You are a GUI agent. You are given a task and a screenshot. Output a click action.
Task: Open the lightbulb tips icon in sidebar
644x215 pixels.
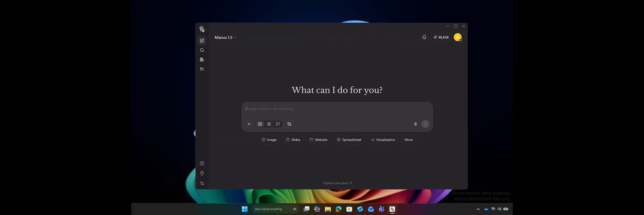[202, 173]
